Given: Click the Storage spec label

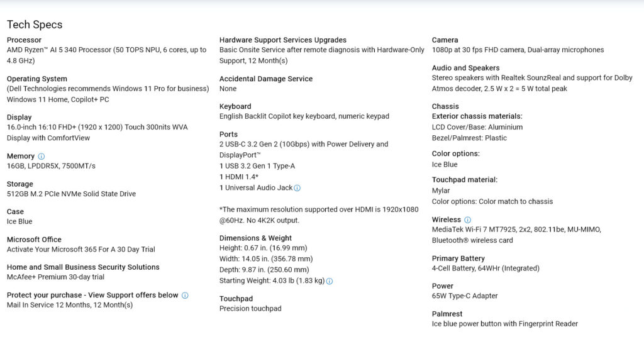Looking at the screenshot, I should 19,184.
